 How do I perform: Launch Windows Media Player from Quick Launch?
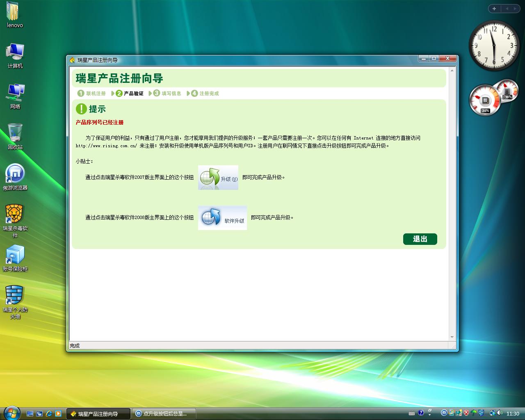[x=58, y=414]
